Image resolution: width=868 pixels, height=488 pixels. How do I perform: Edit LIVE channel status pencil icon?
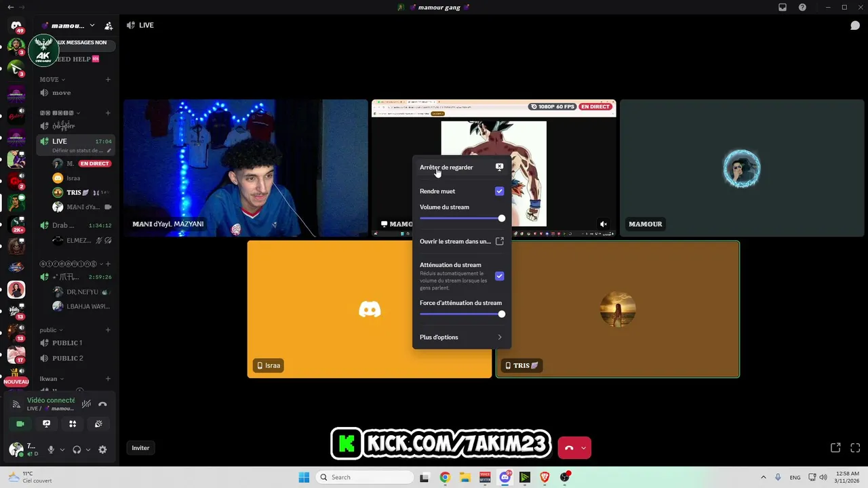click(x=108, y=150)
